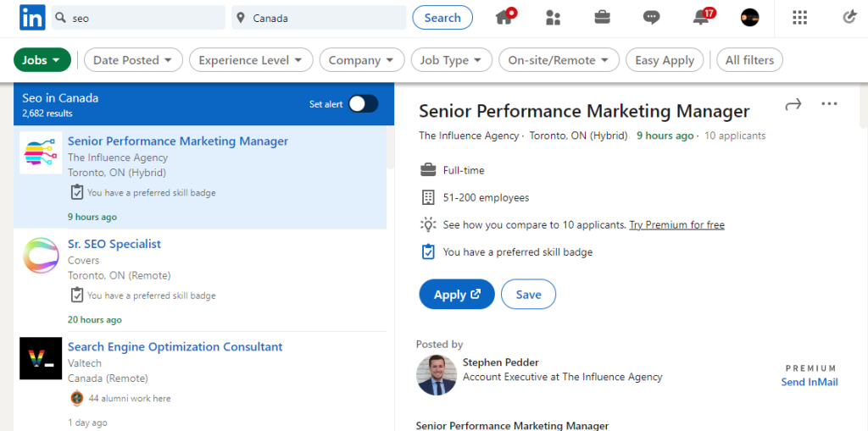Click the '10 applicants' text in header
The image size is (868, 431).
(735, 135)
